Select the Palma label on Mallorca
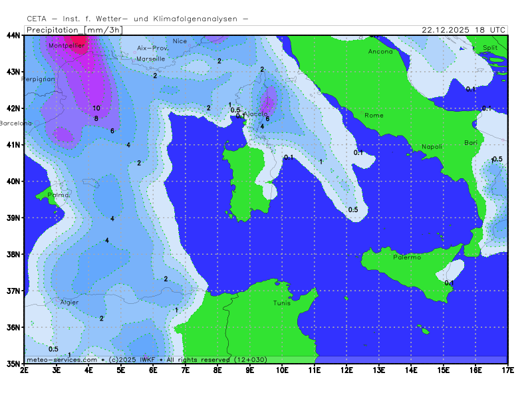This screenshot has height=399, width=532. (59, 196)
